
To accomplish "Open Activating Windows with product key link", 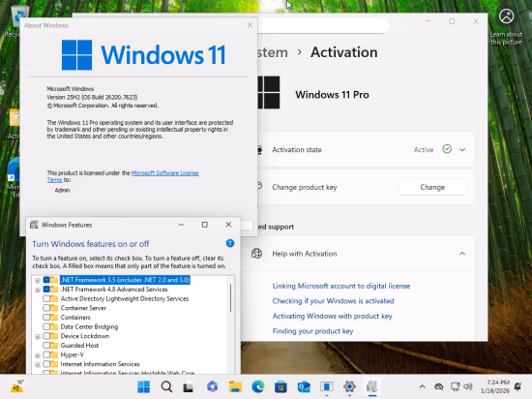I will click(332, 316).
